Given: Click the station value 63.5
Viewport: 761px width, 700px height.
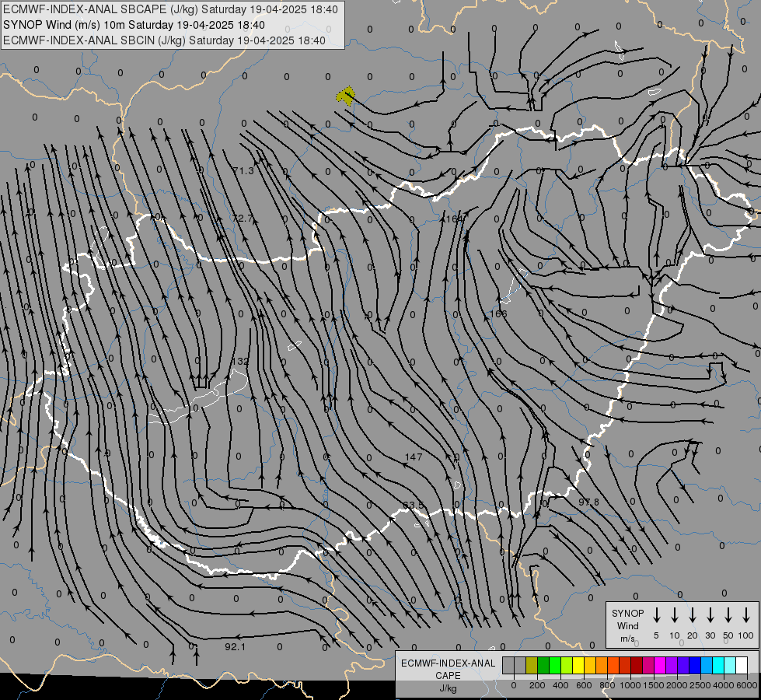Looking at the screenshot, I should coord(414,506).
